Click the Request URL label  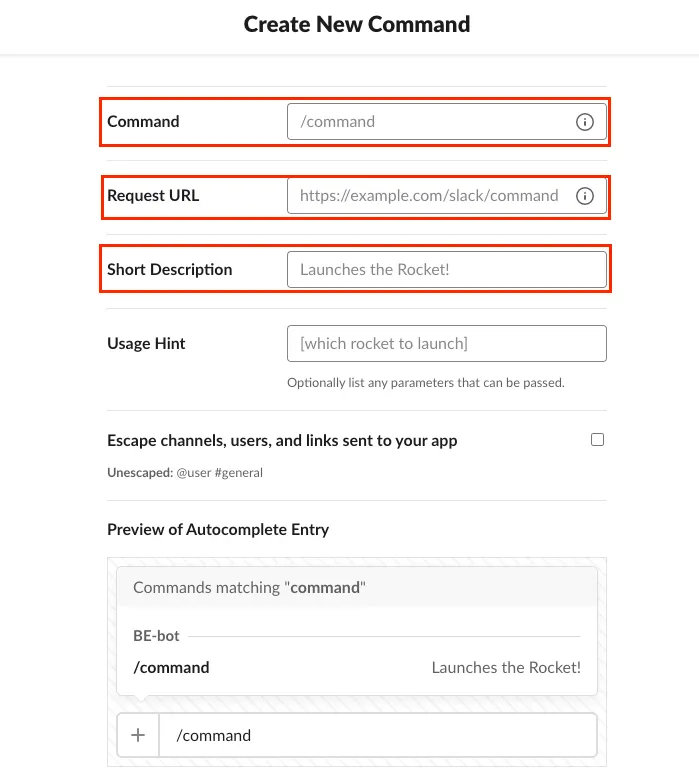click(153, 196)
